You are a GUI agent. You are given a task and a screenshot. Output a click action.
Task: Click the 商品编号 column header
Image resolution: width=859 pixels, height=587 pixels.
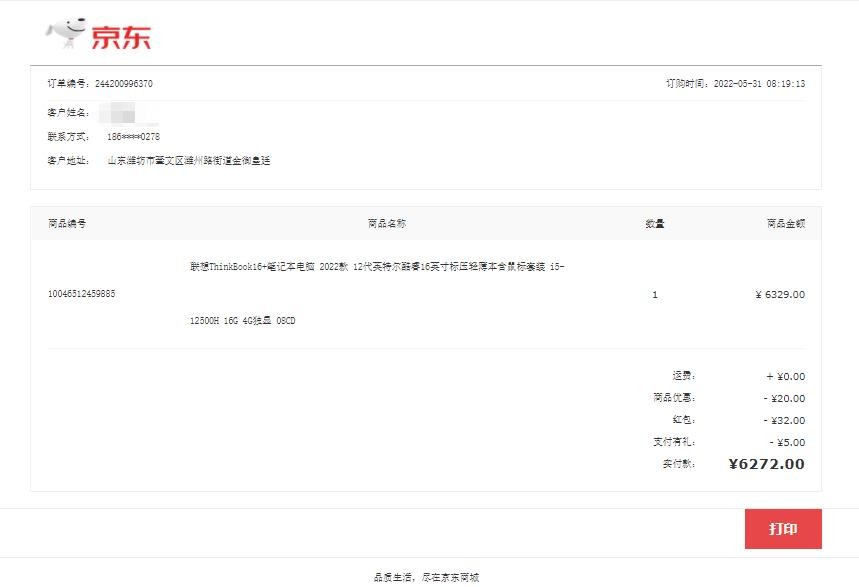point(67,223)
